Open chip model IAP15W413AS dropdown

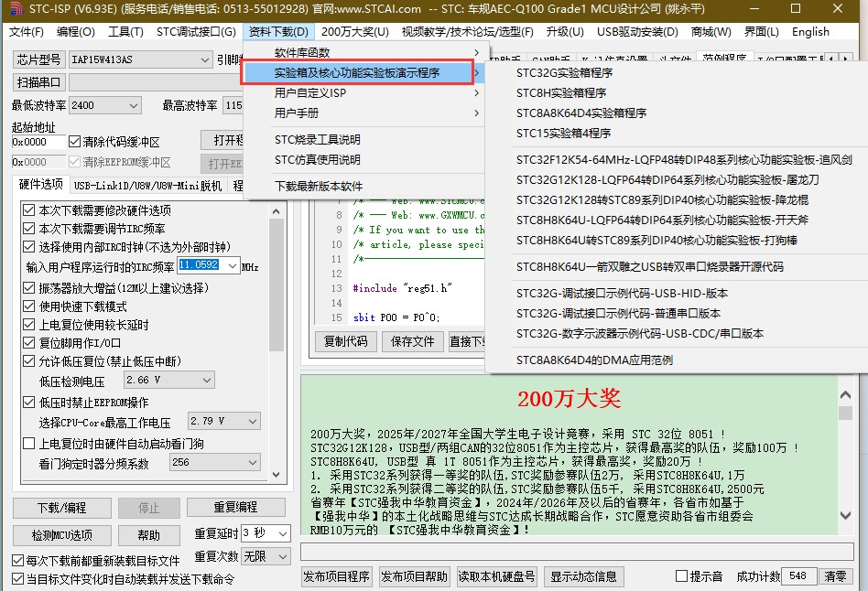coord(204,59)
